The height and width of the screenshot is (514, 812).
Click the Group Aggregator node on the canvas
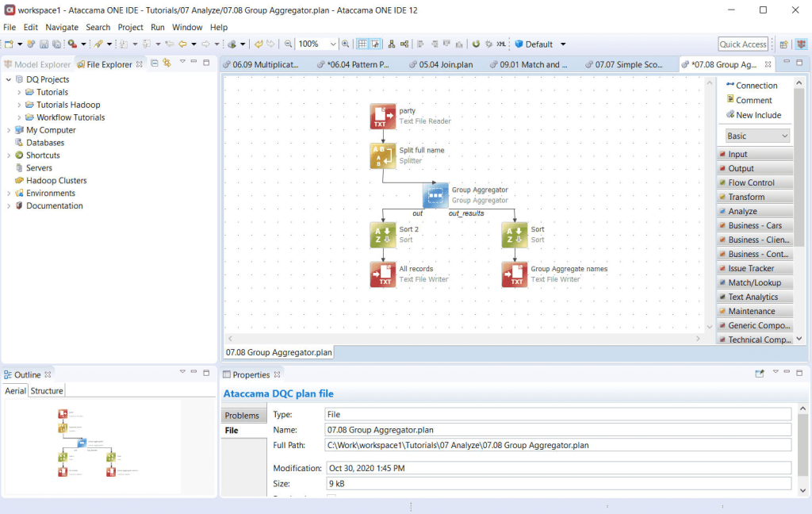click(x=435, y=196)
